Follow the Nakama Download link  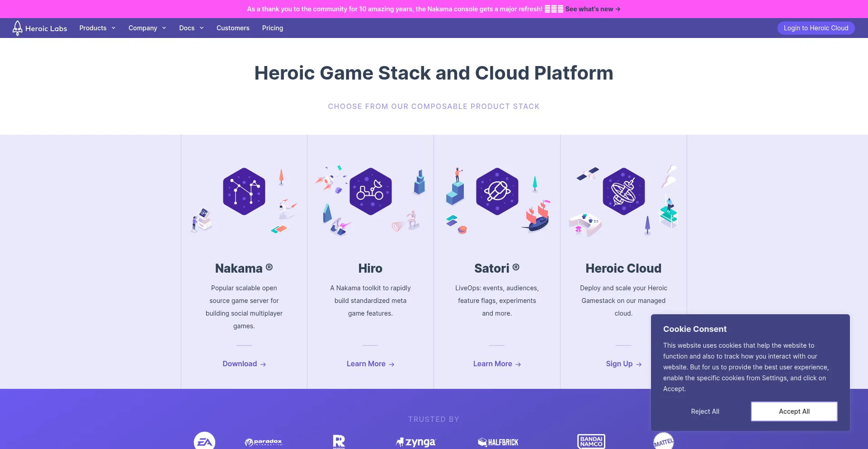point(244,364)
